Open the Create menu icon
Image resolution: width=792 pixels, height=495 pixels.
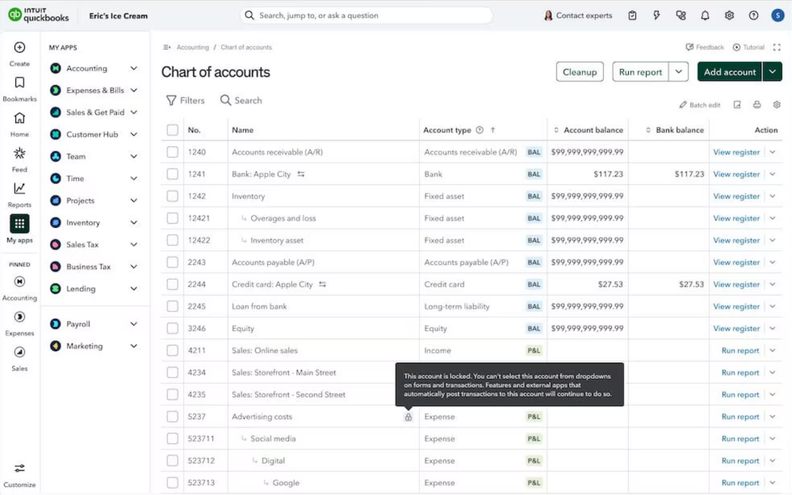[x=19, y=47]
